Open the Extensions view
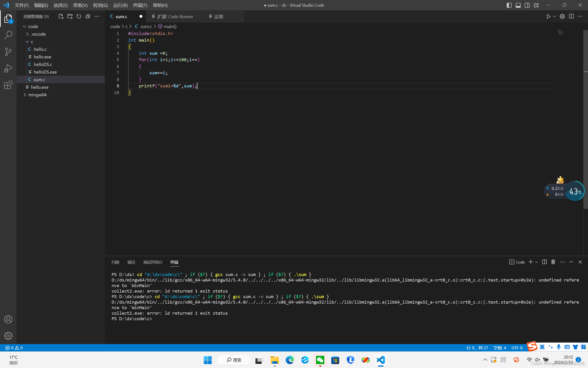The image size is (588, 368). point(8,85)
